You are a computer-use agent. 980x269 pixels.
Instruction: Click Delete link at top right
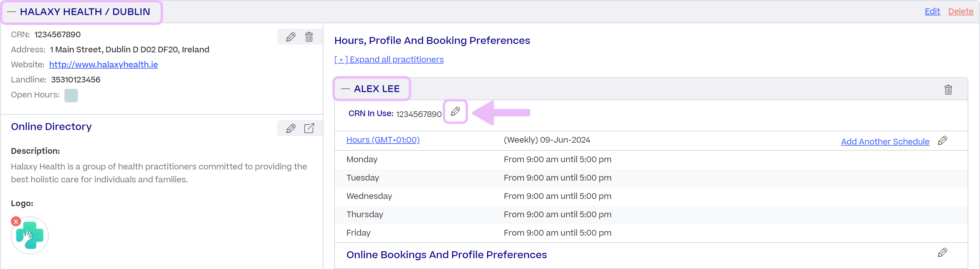960,11
